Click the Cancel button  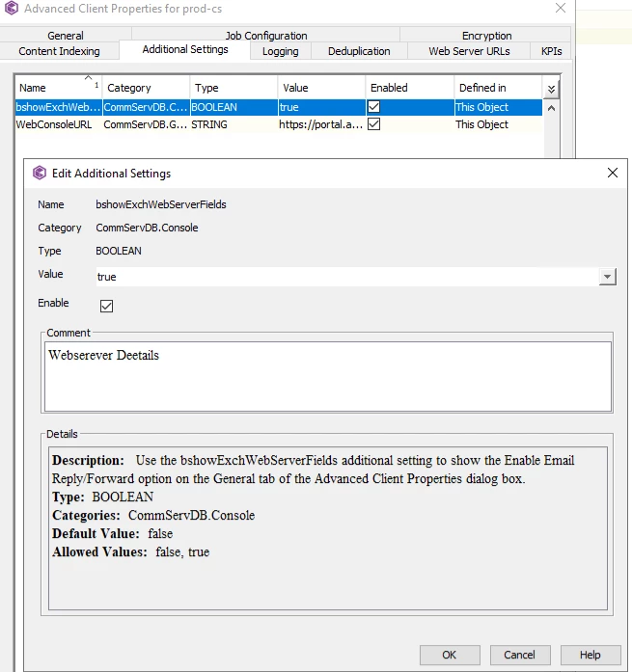(520, 655)
